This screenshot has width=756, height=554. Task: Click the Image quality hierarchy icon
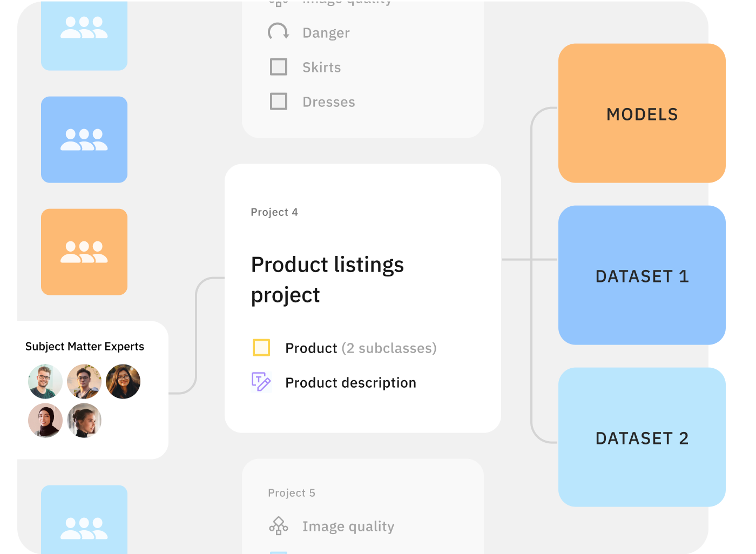pos(278,525)
